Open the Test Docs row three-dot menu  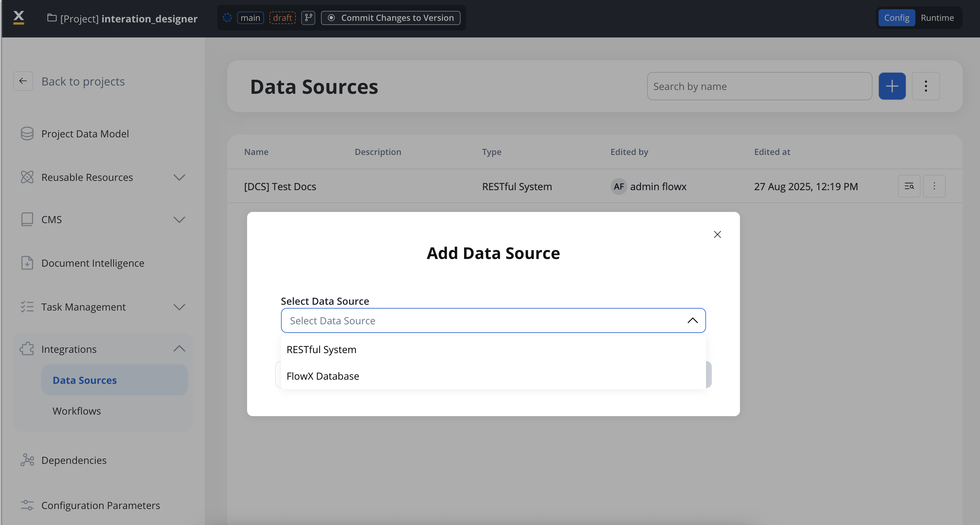pos(934,186)
